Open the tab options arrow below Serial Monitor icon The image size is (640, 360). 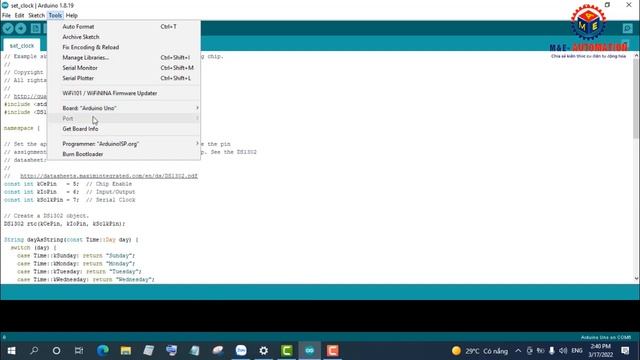tap(625, 45)
